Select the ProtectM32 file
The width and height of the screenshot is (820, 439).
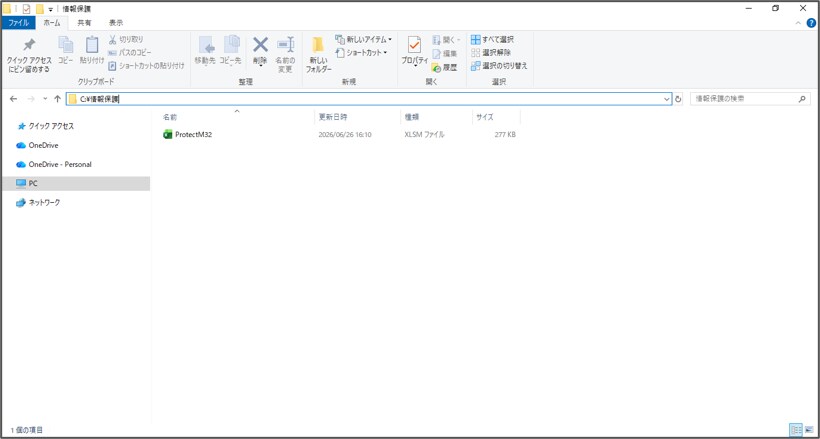[193, 134]
